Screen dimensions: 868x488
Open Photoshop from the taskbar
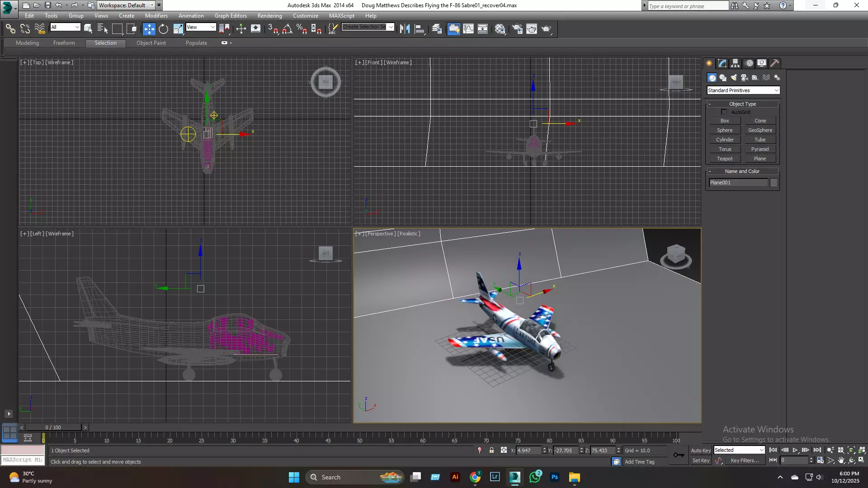555,477
